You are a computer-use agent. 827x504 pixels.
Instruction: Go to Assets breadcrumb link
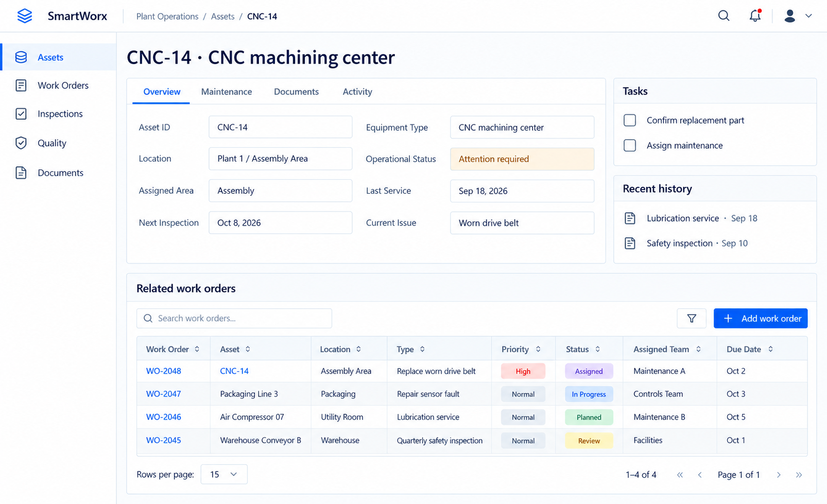[222, 16]
